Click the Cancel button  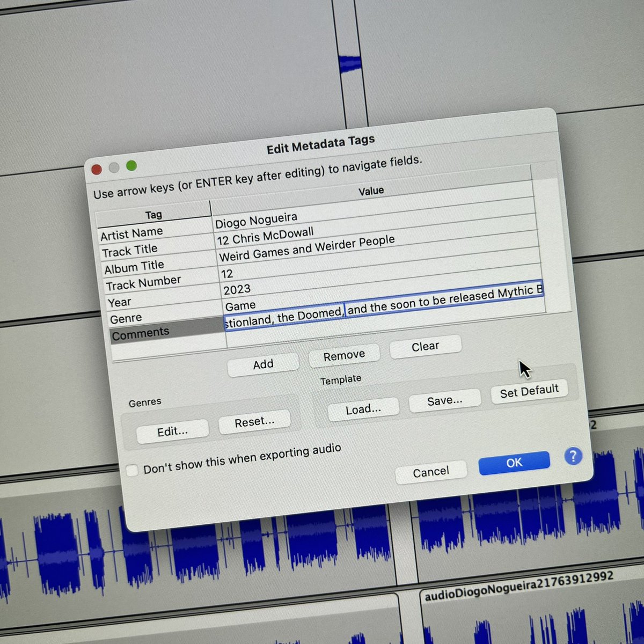point(430,472)
